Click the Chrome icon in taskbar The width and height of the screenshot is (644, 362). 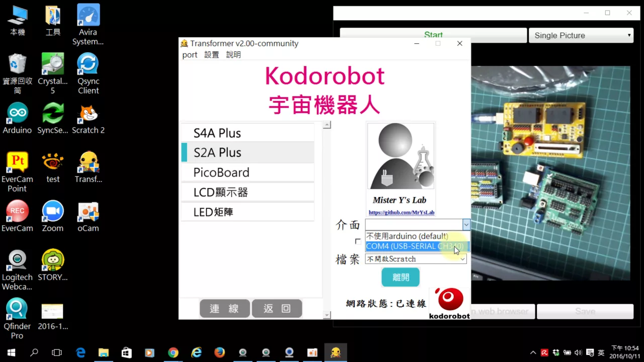[173, 352]
